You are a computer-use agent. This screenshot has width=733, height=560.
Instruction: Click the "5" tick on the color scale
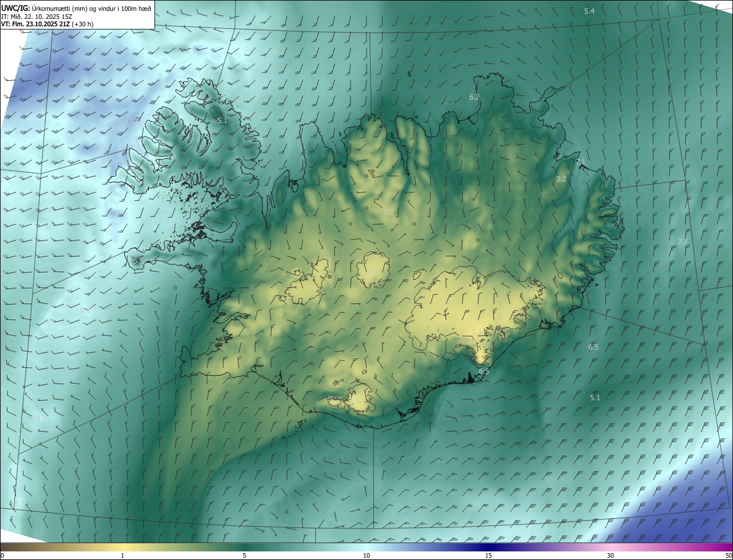(245, 555)
